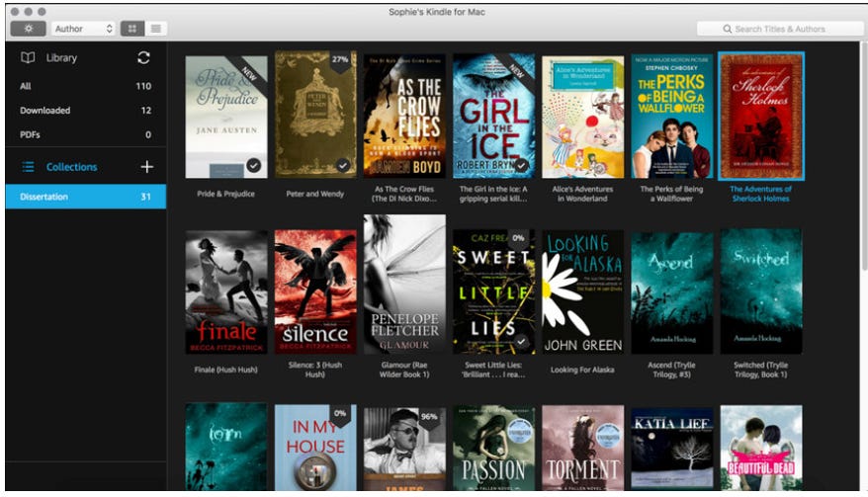Open The Perks of Being a Wallflower cover
This screenshot has width=868, height=497.
tap(672, 116)
